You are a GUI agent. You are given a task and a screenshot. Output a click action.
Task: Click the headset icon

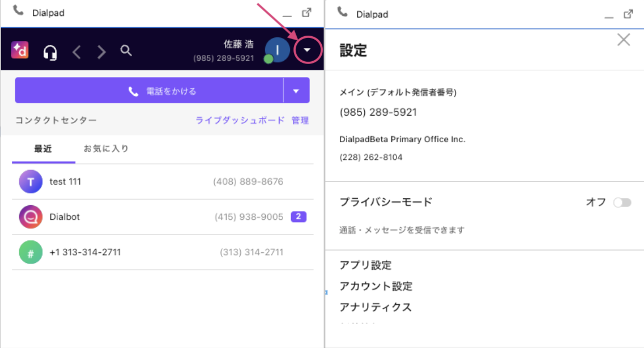tap(50, 53)
